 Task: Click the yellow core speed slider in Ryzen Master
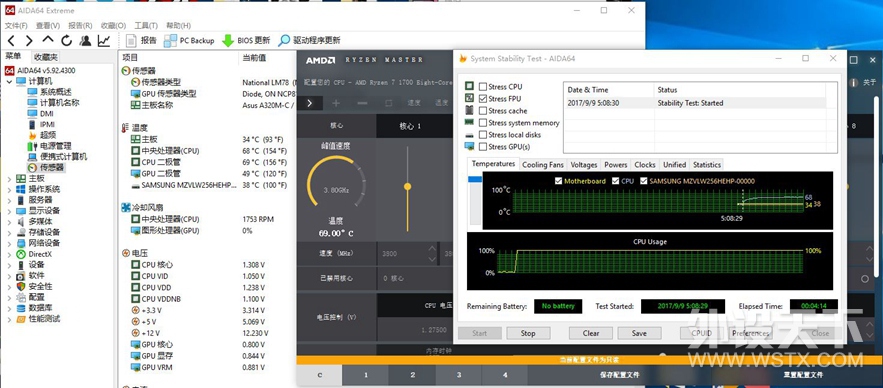pos(408,186)
